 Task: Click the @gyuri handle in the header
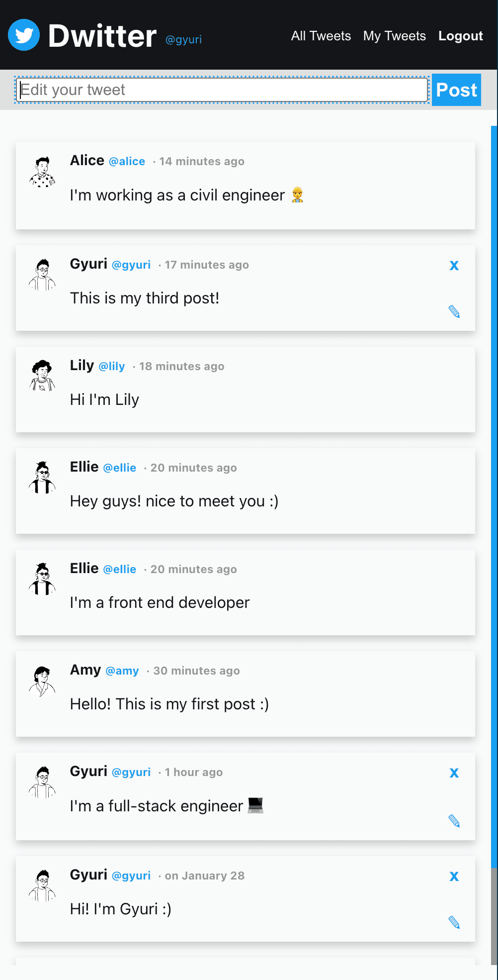183,39
